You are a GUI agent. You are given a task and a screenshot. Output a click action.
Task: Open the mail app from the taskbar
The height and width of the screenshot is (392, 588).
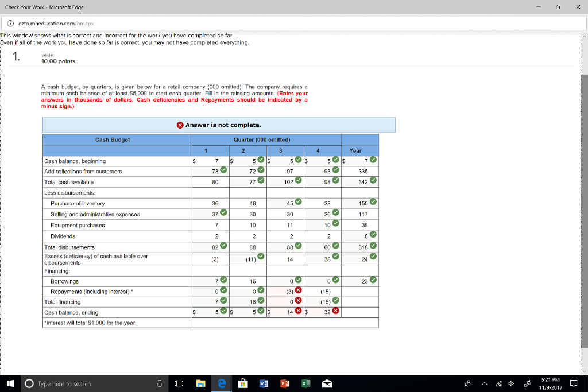[x=327, y=383]
